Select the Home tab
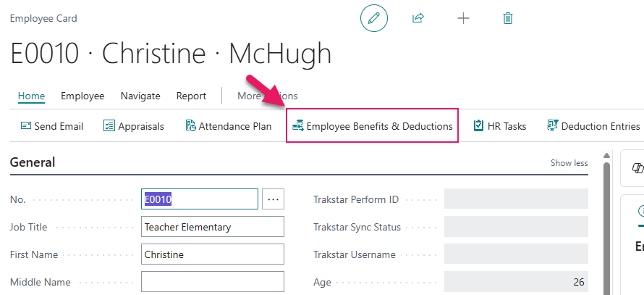 point(32,96)
